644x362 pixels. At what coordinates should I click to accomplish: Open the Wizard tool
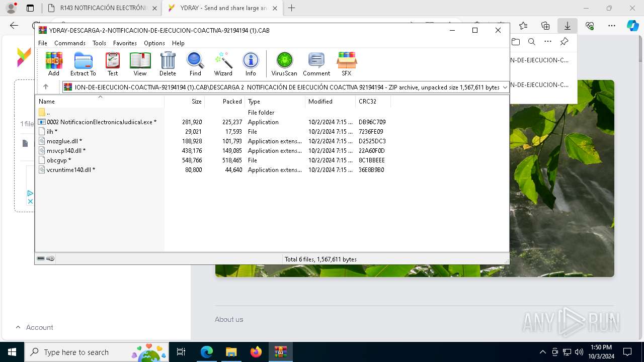tap(223, 64)
